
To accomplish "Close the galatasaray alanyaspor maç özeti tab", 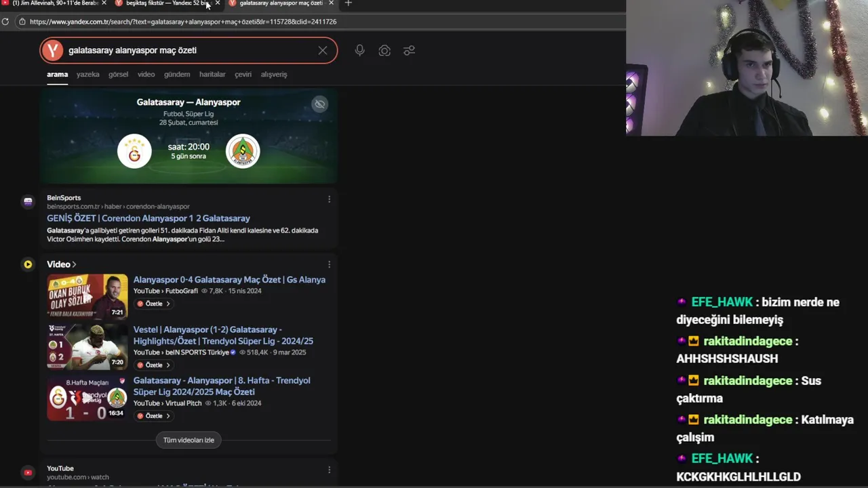I will [x=331, y=3].
